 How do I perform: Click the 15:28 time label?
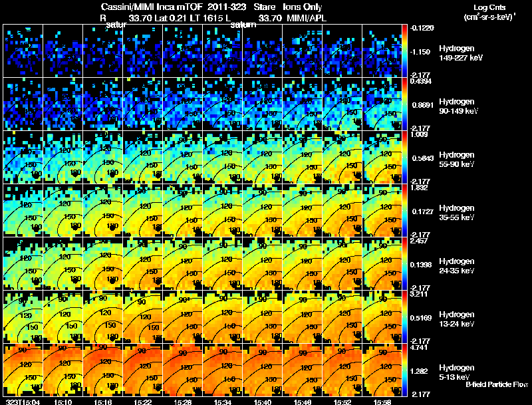[182, 402]
